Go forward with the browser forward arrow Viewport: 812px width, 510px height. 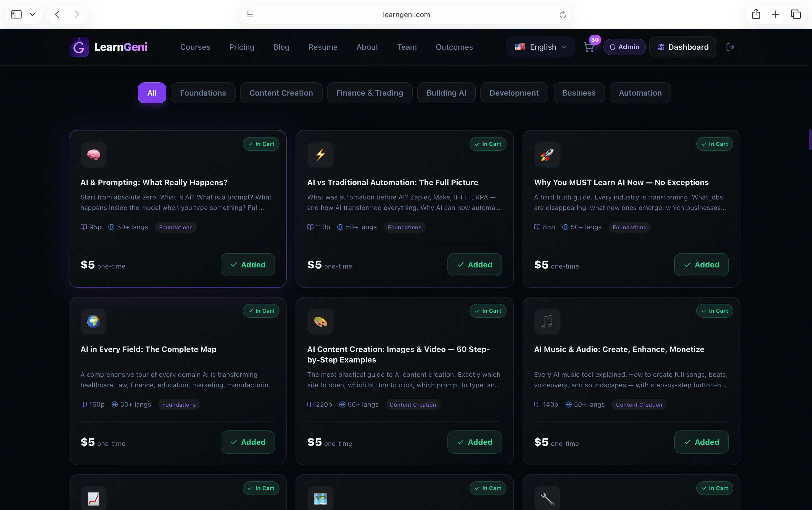pos(77,14)
